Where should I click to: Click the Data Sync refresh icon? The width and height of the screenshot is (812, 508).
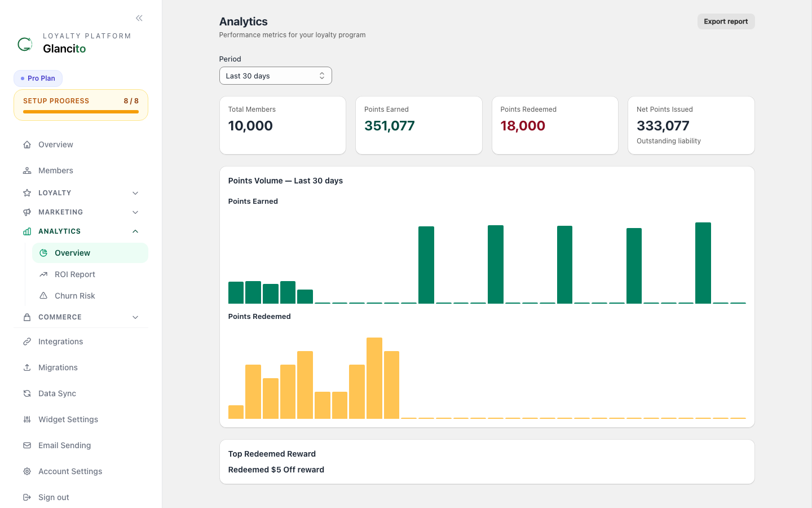(x=27, y=393)
